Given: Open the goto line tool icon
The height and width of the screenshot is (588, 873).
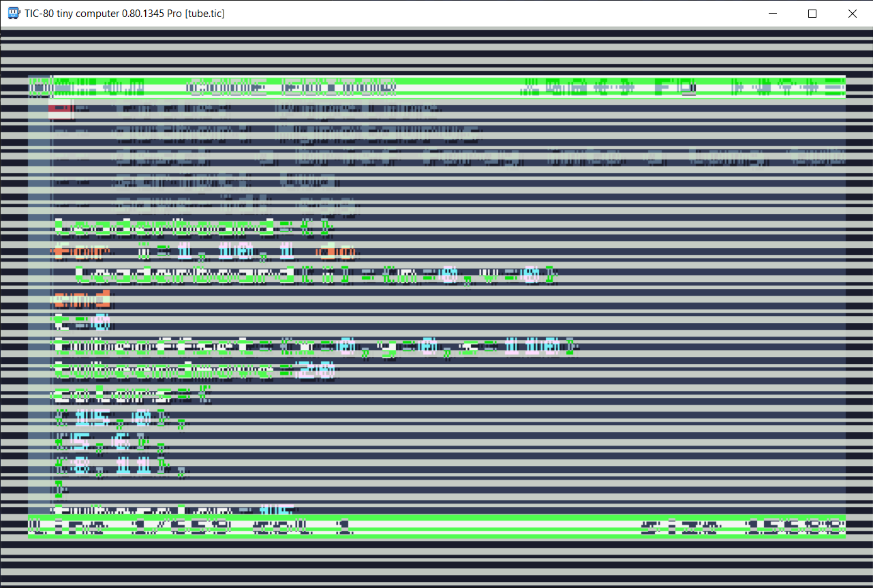Looking at the screenshot, I should 810,87.
